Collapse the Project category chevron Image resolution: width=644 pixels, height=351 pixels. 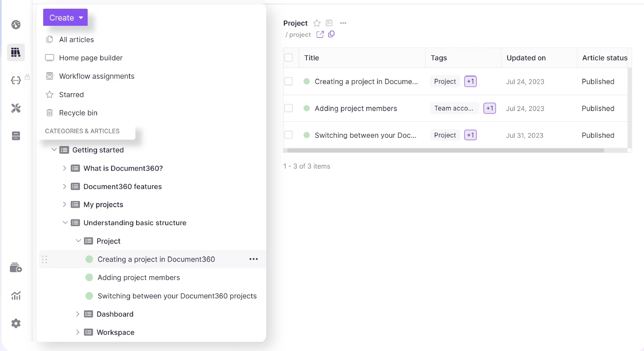[78, 241]
